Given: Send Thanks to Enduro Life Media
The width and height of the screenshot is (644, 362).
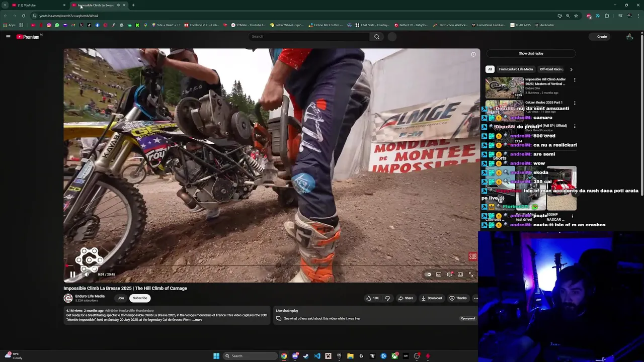Looking at the screenshot, I should coord(458,298).
